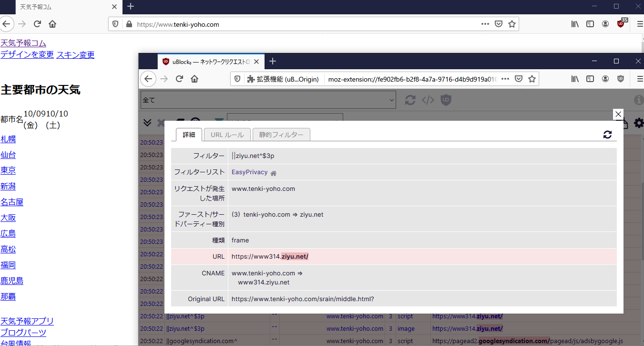Open 福岡 weather link
The height and width of the screenshot is (346, 644).
8,265
